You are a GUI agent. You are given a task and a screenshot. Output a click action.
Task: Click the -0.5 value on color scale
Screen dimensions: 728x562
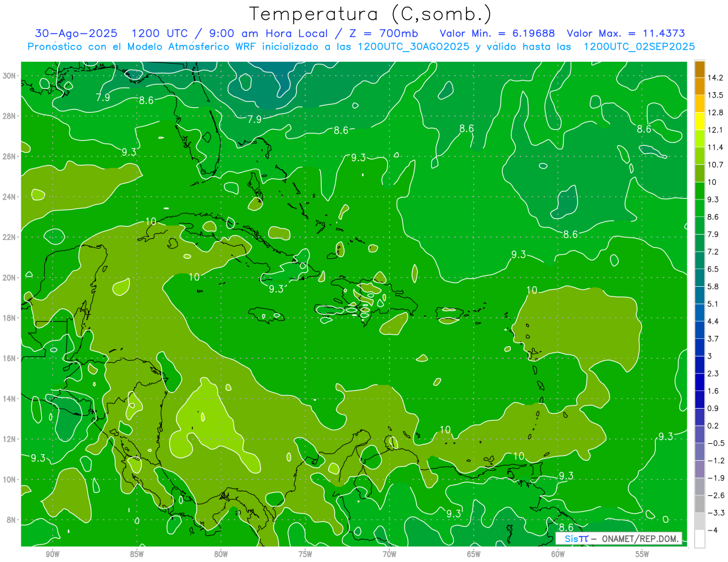(715, 443)
